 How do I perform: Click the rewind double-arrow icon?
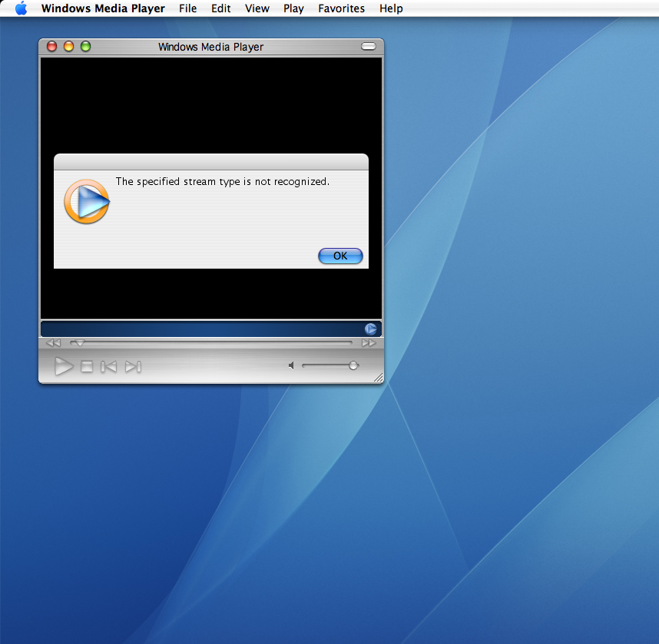(x=53, y=343)
